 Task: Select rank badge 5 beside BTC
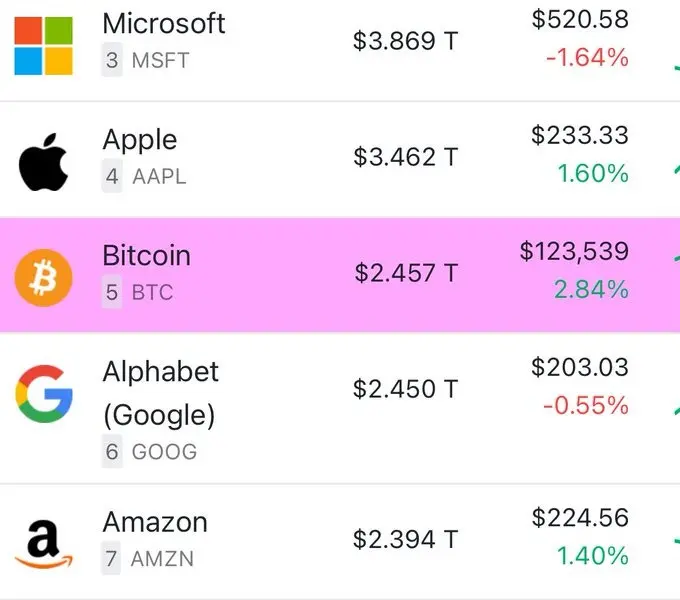[x=112, y=292]
